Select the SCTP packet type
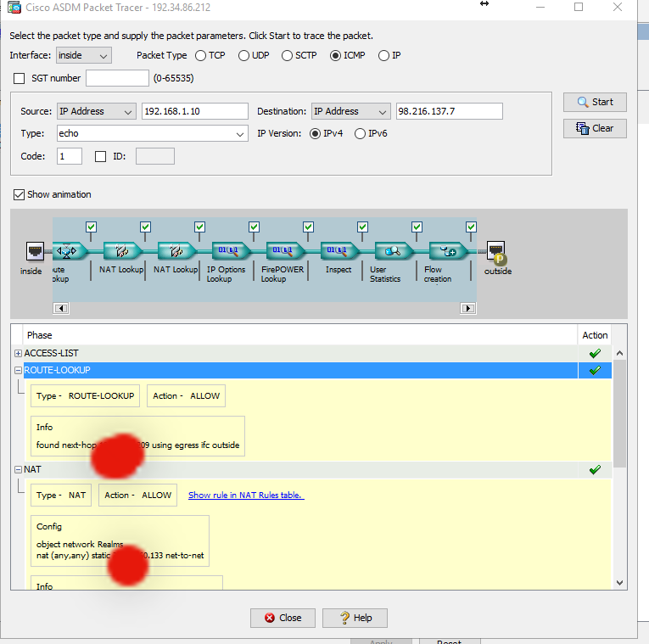This screenshot has width=649, height=644. click(x=287, y=55)
